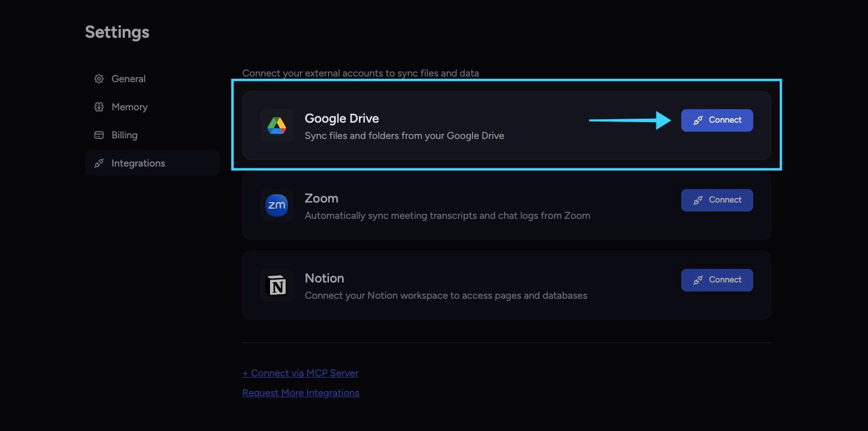Click the gear icon beside General
This screenshot has height=431, width=868.
pos(99,79)
